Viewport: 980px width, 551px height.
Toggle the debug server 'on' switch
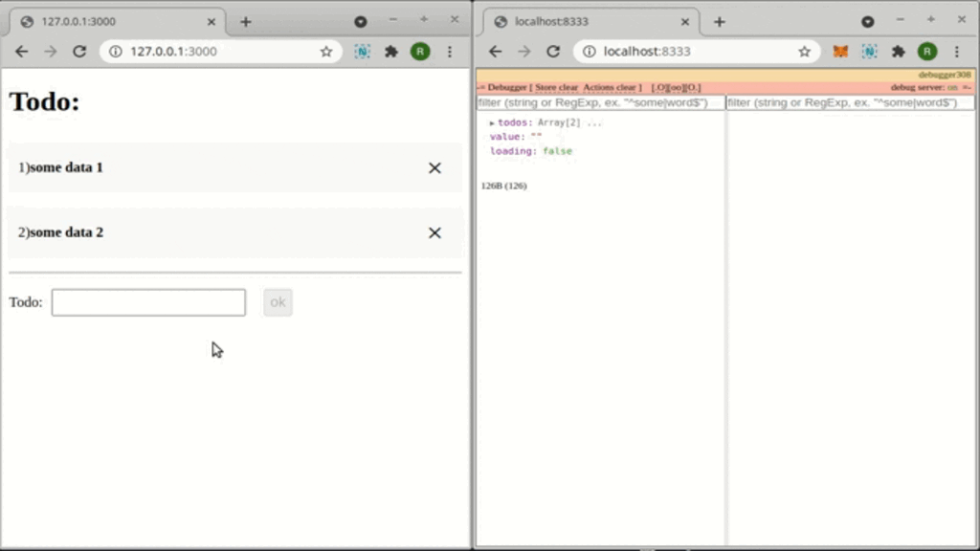(x=952, y=87)
